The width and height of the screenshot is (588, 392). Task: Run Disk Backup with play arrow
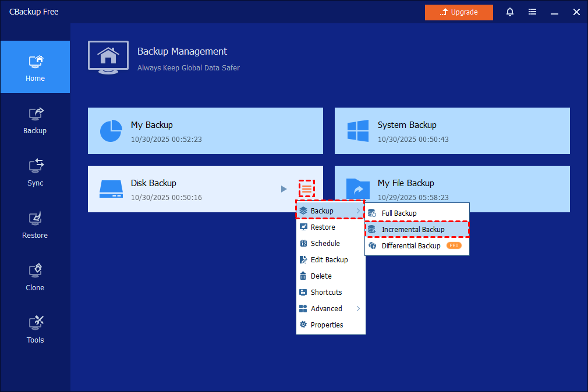coord(284,188)
